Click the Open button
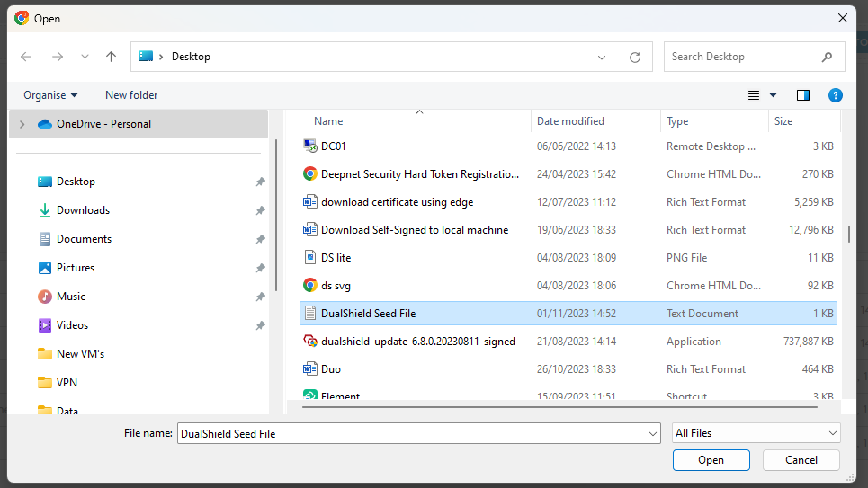The height and width of the screenshot is (488, 868). click(711, 460)
